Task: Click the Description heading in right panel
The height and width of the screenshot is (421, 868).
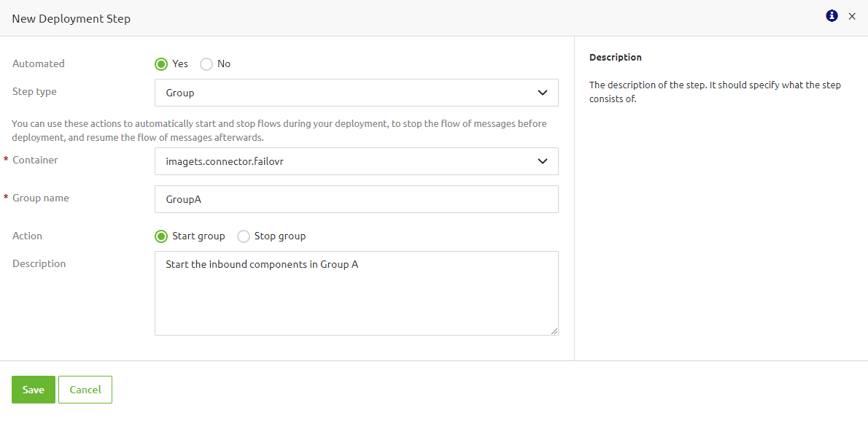Action: [616, 57]
